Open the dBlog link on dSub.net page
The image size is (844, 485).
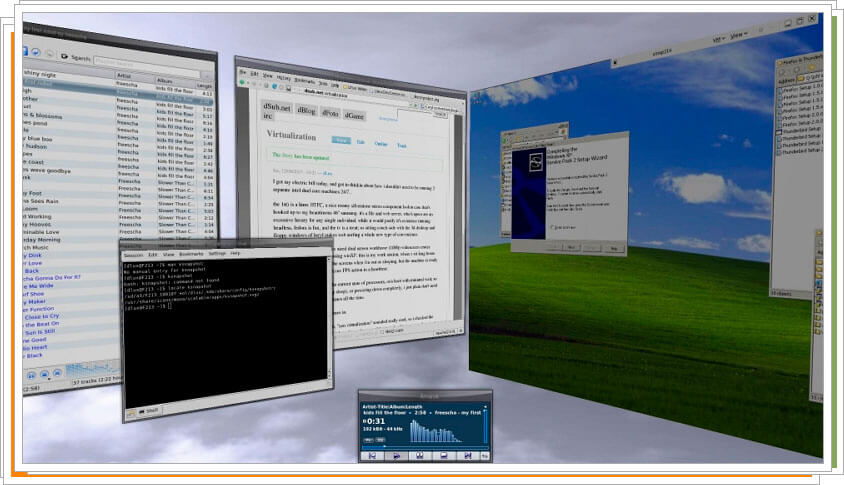[304, 112]
